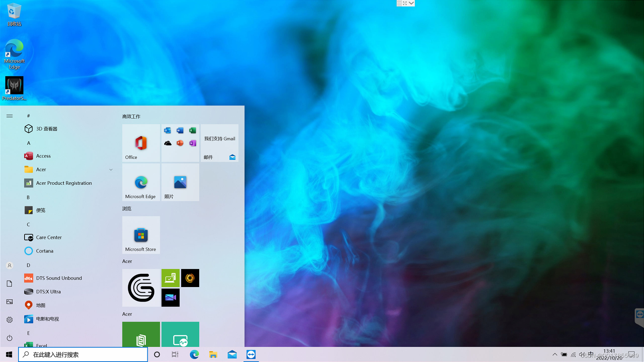Open user account icon in Start sidebar
644x362 pixels.
click(10, 265)
